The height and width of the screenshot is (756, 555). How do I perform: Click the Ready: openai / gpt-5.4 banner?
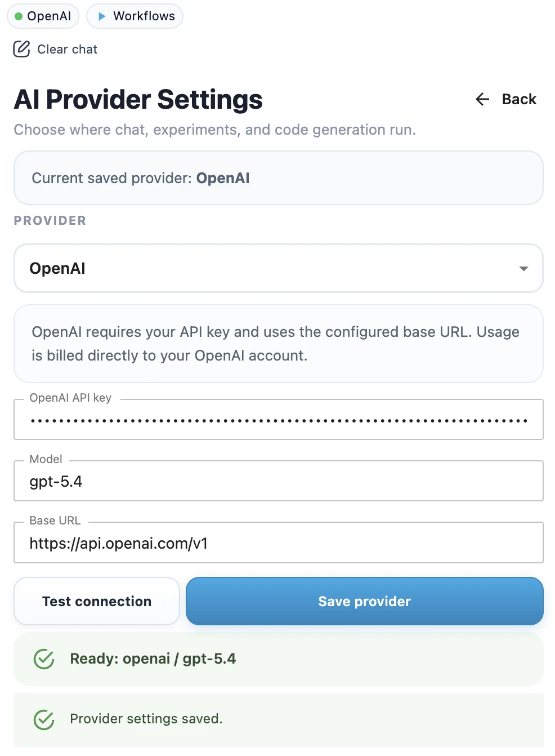click(279, 659)
